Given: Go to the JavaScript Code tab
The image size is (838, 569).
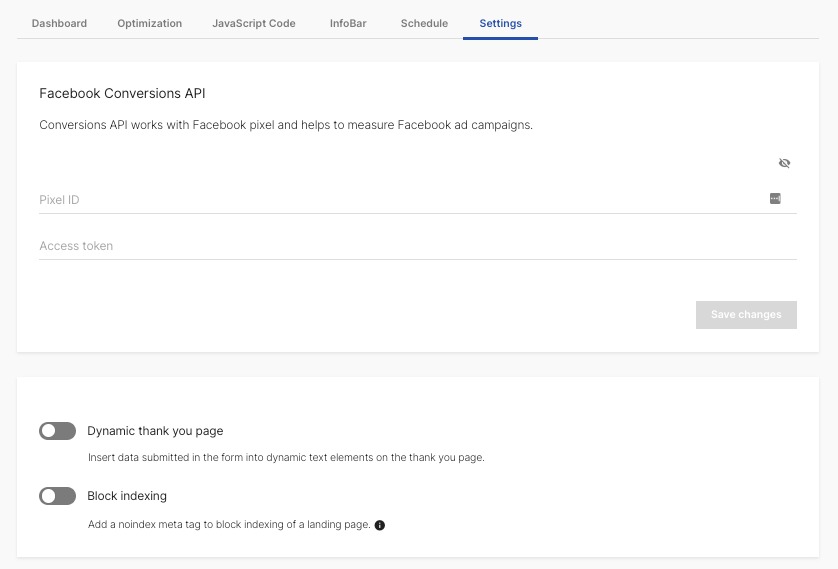Looking at the screenshot, I should pos(254,23).
